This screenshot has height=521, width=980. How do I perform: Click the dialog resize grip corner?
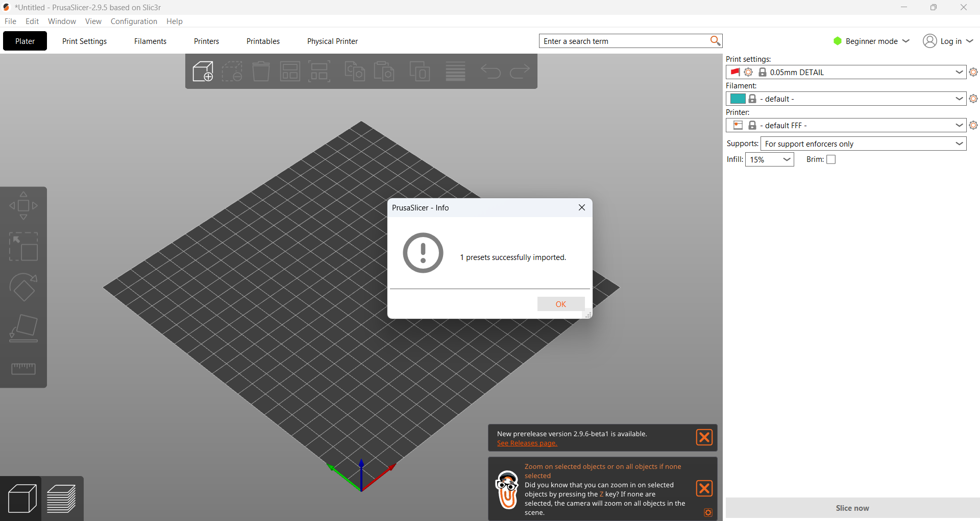point(588,315)
